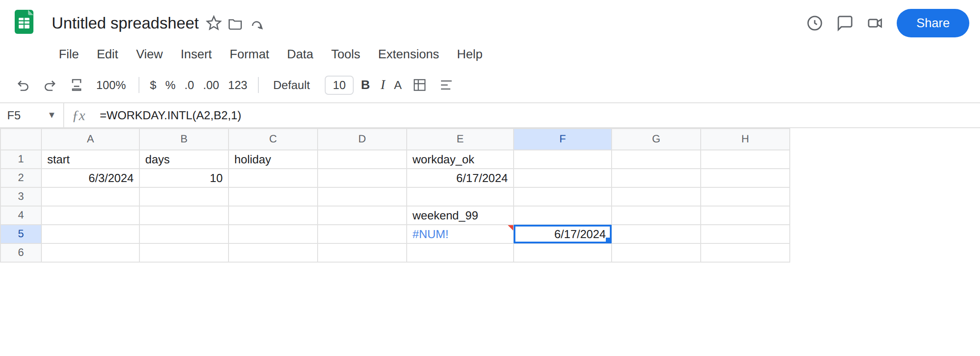Open version history clock icon
This screenshot has height=356, width=980.
(x=814, y=23)
